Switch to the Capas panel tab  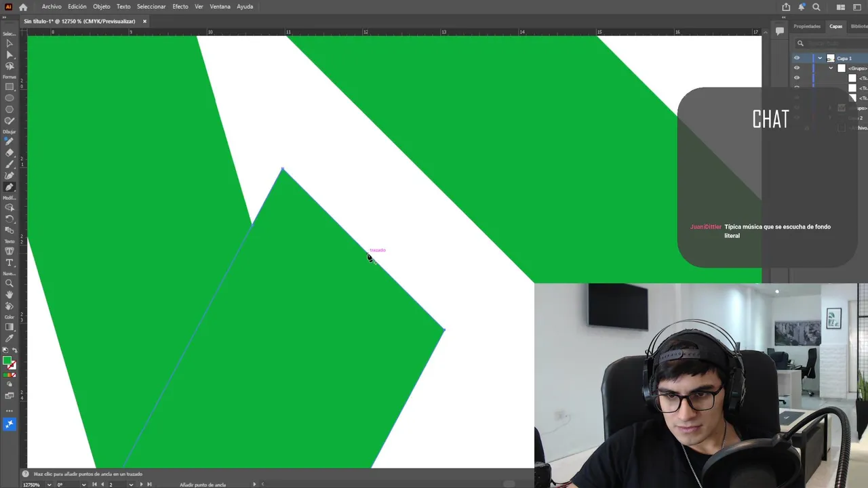coord(836,26)
